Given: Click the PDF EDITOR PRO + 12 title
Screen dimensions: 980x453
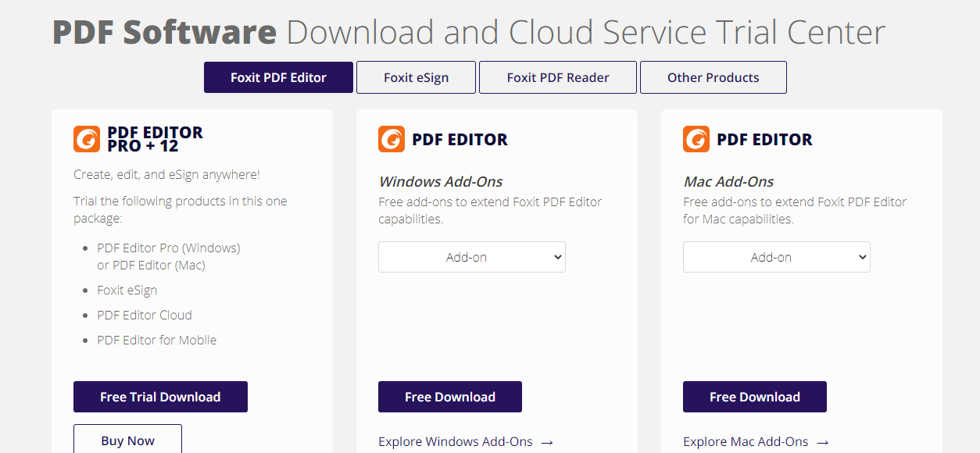Looking at the screenshot, I should [x=155, y=139].
